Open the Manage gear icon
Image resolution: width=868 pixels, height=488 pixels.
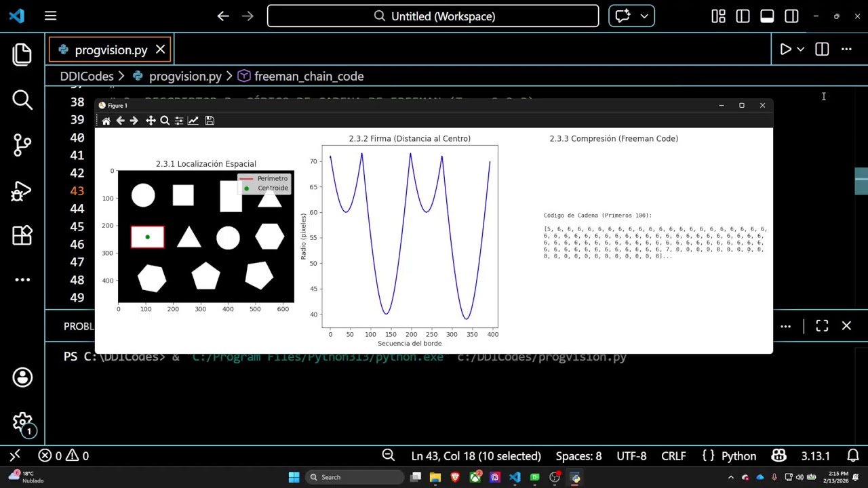coord(22,424)
